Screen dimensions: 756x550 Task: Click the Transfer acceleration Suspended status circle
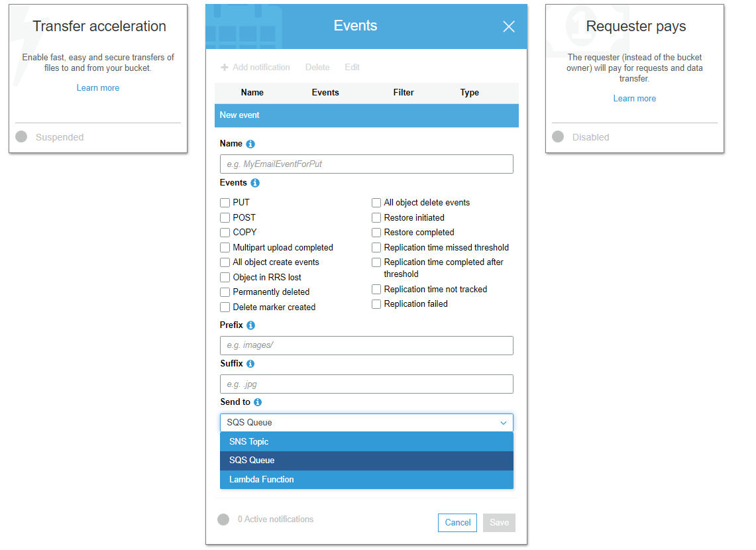[x=21, y=137]
